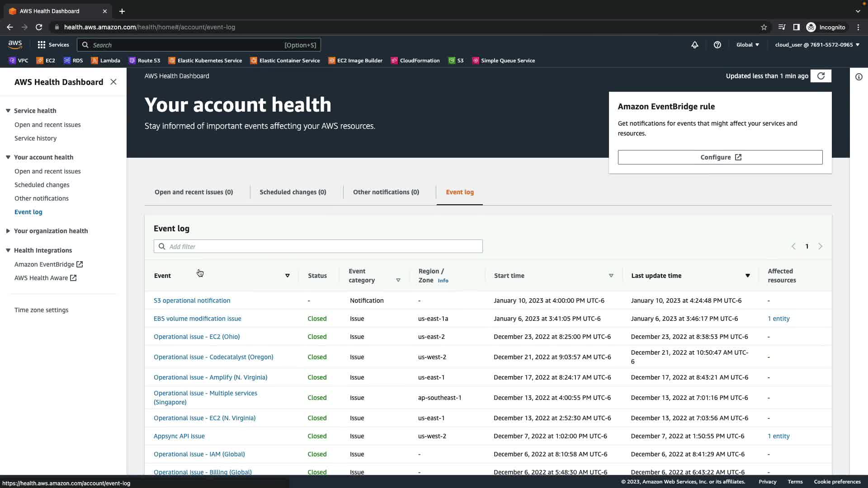The image size is (868, 488).
Task: Open the AWS help question mark icon
Action: click(x=717, y=45)
